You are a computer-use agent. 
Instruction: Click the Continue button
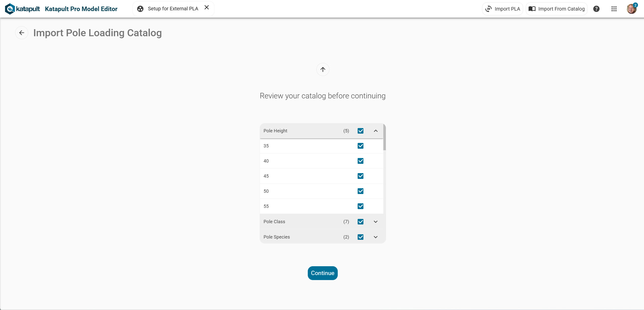322,273
